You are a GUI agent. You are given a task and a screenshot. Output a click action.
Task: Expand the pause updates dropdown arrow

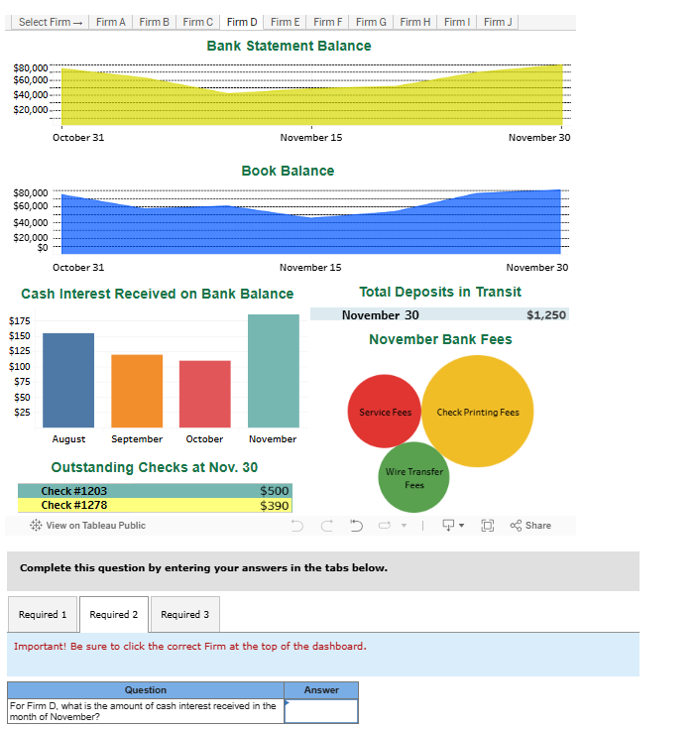pos(404,526)
